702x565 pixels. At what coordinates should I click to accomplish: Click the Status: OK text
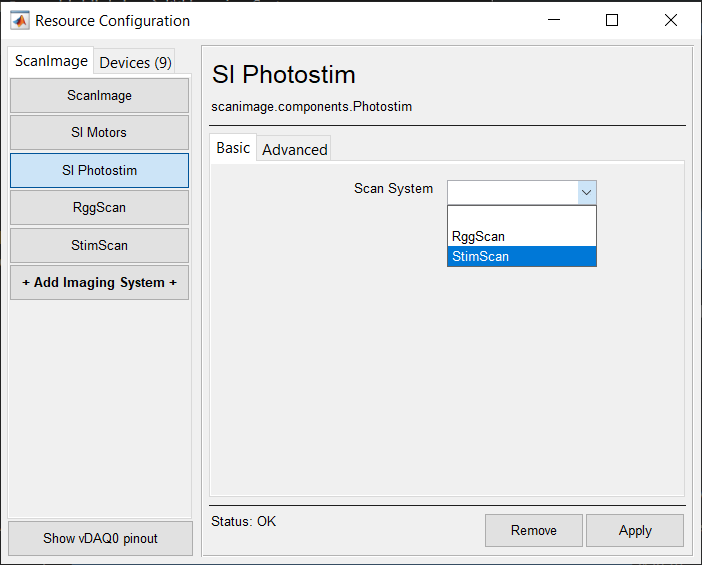pyautogui.click(x=244, y=522)
